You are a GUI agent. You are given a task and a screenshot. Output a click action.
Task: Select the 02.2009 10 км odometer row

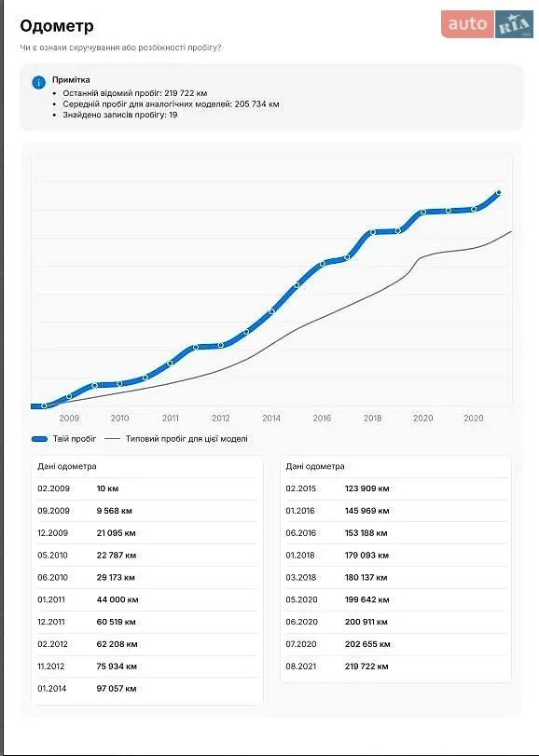tap(147, 488)
